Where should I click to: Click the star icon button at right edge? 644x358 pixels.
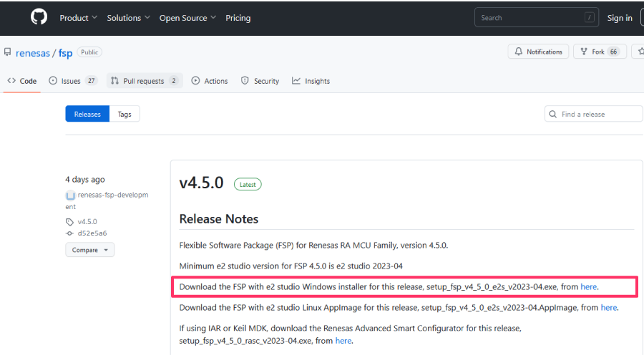tap(639, 52)
